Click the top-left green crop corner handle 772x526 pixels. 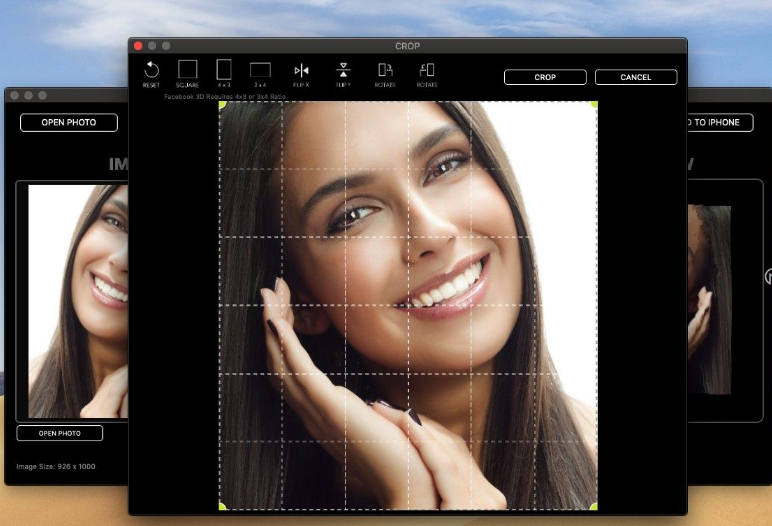click(223, 105)
